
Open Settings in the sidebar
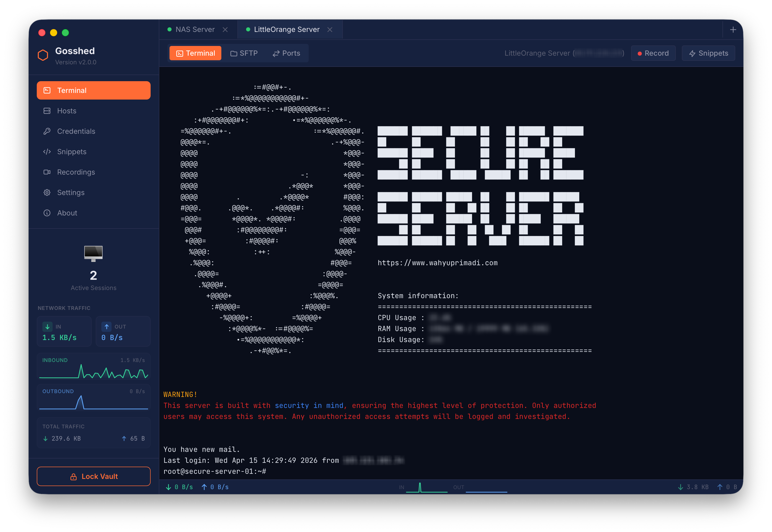pyautogui.click(x=93, y=192)
